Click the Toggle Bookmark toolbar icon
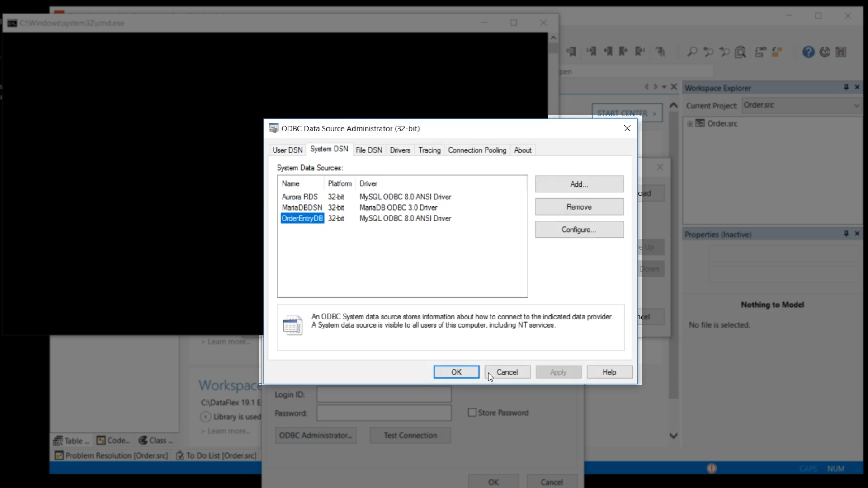The width and height of the screenshot is (868, 488). (571, 52)
